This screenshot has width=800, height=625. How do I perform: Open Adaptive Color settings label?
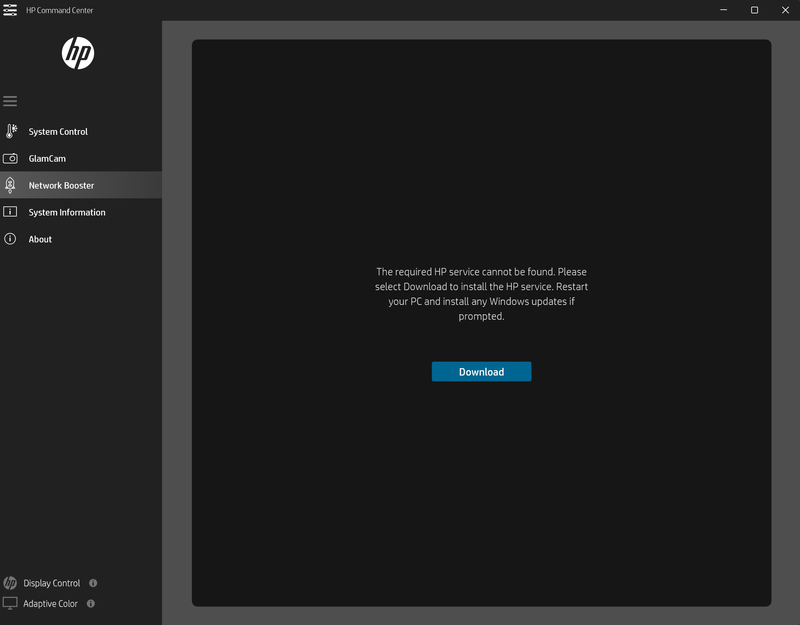coord(50,604)
